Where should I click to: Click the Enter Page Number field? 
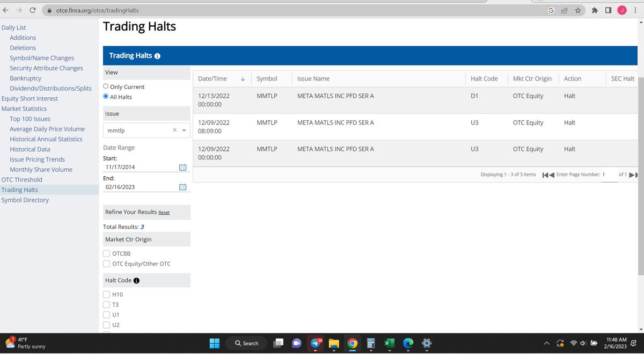click(x=609, y=175)
